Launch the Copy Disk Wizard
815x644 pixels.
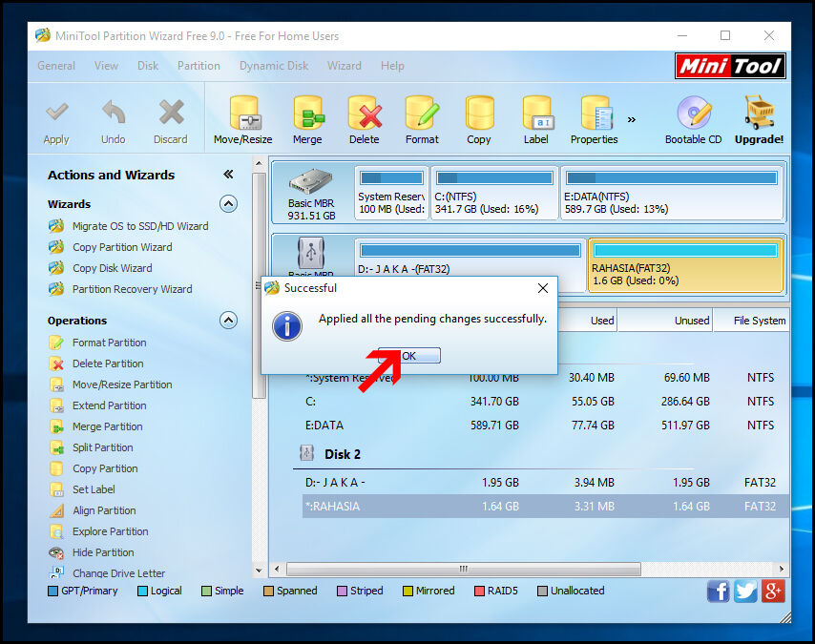tap(113, 268)
